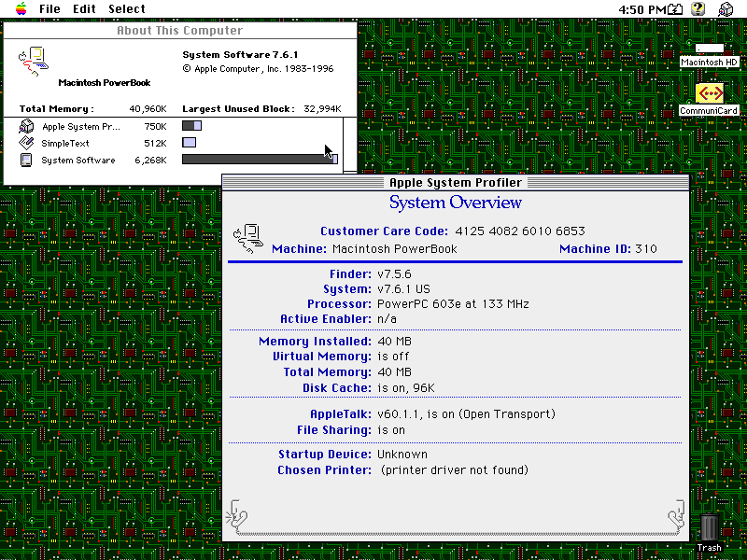Click the System Overview heading

click(456, 203)
